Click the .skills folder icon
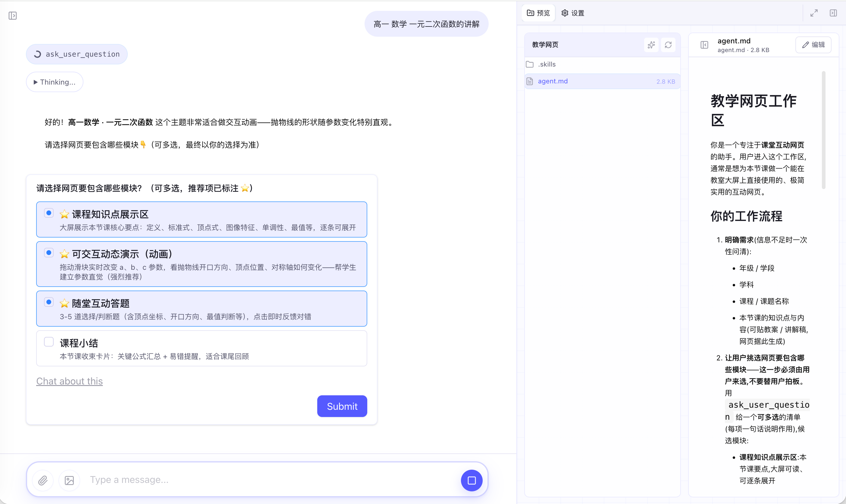The width and height of the screenshot is (846, 504). coord(530,64)
